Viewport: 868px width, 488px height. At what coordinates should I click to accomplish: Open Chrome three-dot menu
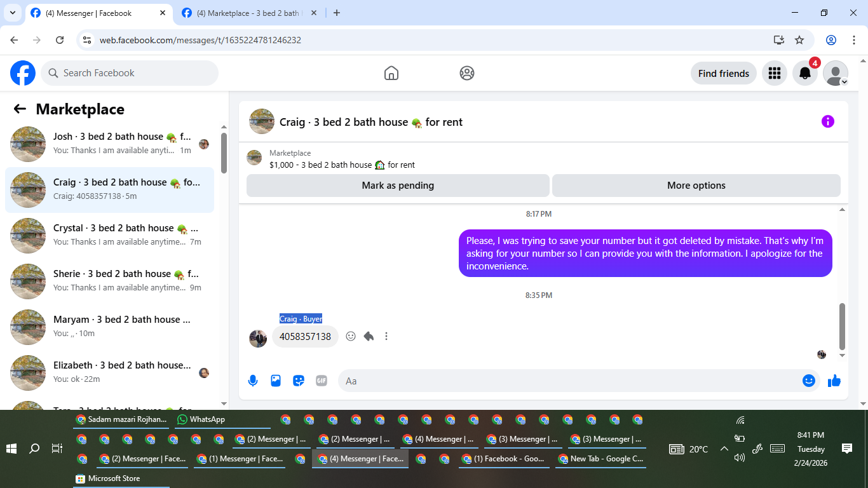853,40
